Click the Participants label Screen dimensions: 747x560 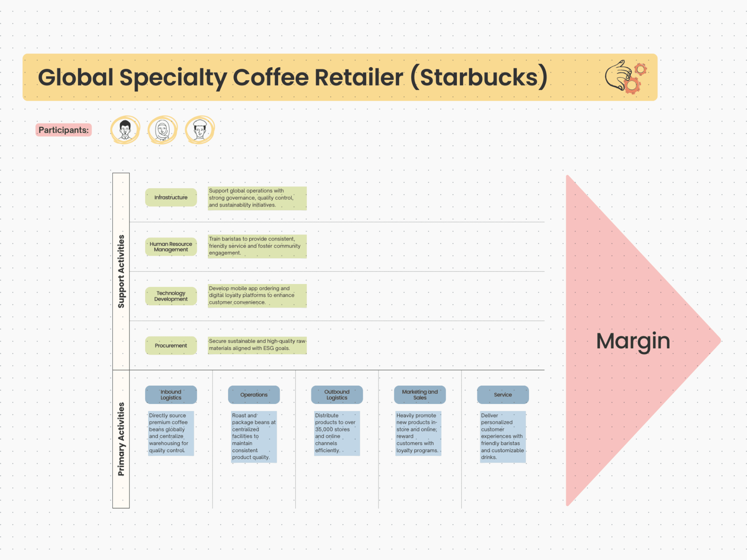[x=64, y=130]
